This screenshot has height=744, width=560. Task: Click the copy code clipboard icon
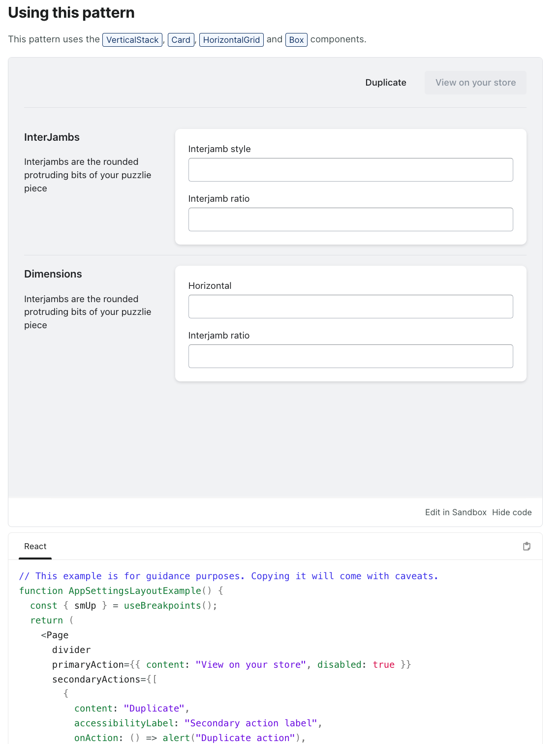pyautogui.click(x=527, y=546)
